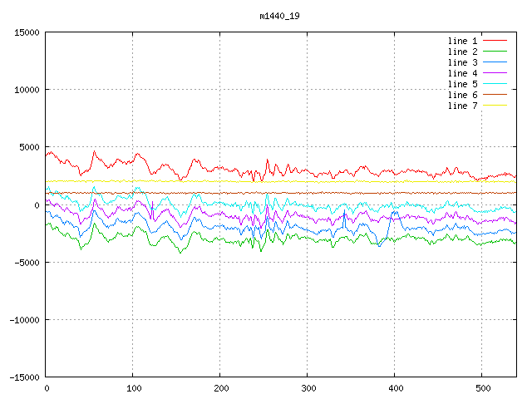Click the 5000 y-axis tick label
Viewport: 532px width, 399px height.
point(28,147)
